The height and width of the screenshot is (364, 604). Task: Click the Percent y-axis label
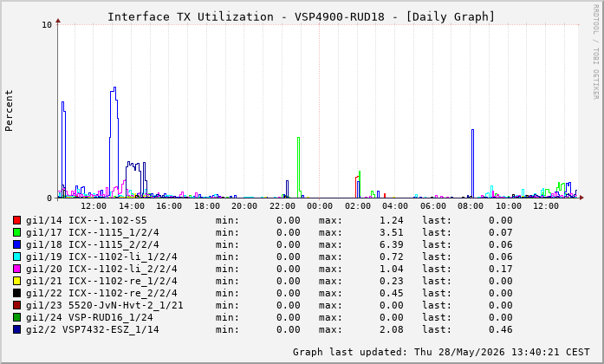point(9,111)
